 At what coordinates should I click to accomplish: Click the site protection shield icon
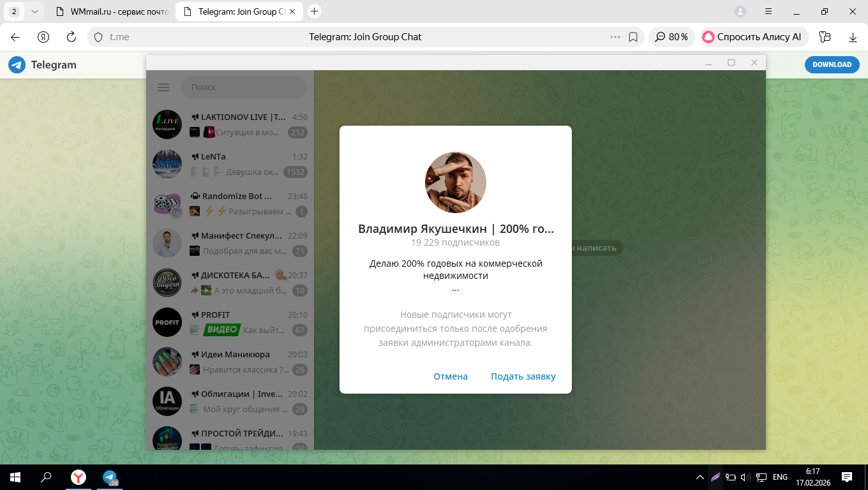click(x=98, y=37)
